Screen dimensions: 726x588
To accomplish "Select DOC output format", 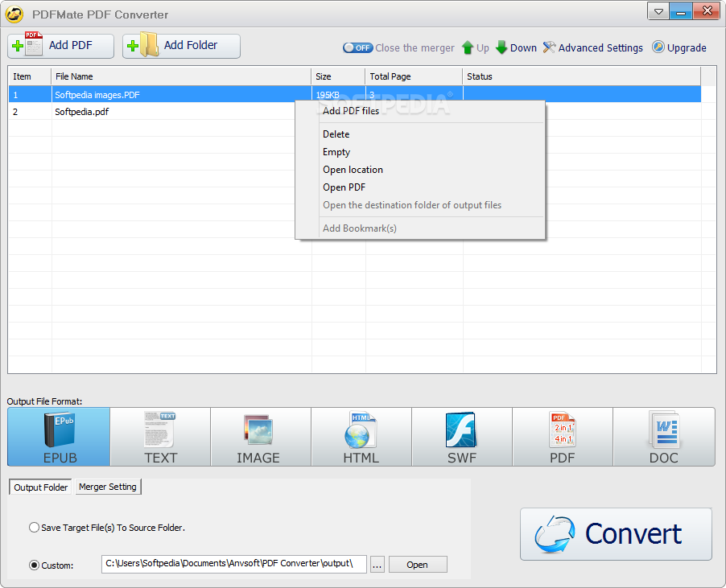I will [664, 437].
